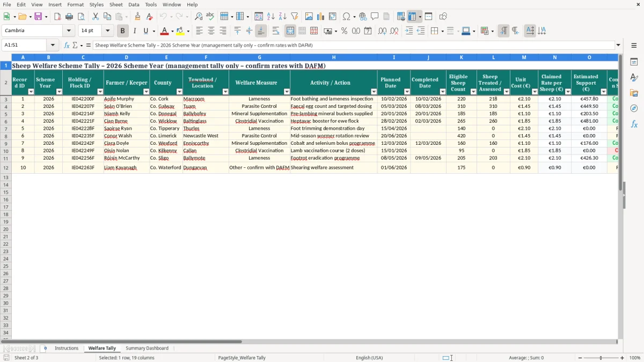Toggle Freeze Rows and Columns
This screenshot has width=644, height=362.
tap(412, 17)
